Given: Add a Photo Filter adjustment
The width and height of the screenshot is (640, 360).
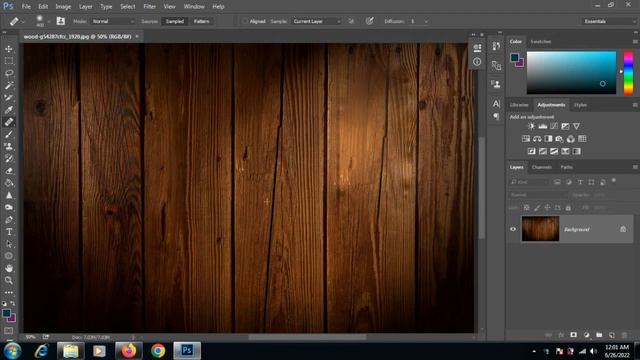Looking at the screenshot, I should click(x=559, y=139).
